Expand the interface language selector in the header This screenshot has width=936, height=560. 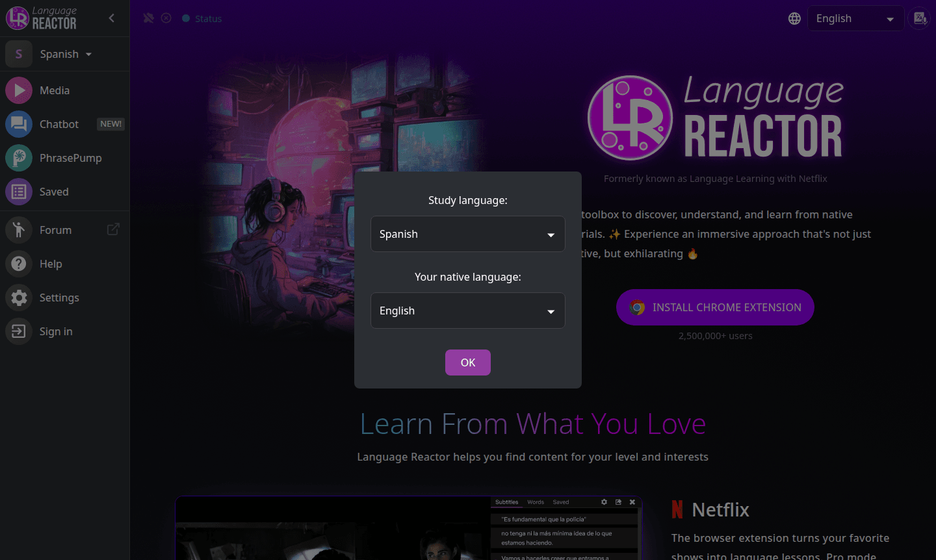pos(855,18)
